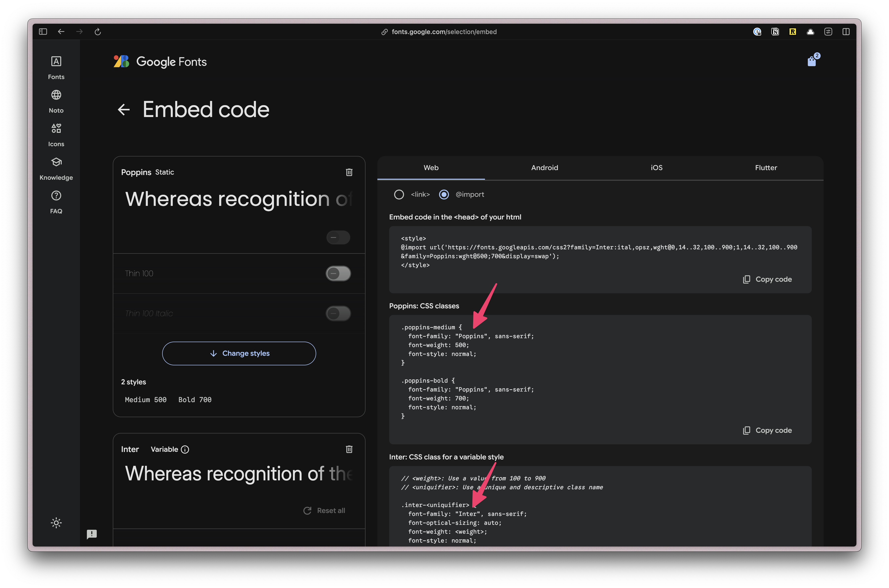View info about Inter Variable font
Screen dimensions: 889x588
[185, 449]
